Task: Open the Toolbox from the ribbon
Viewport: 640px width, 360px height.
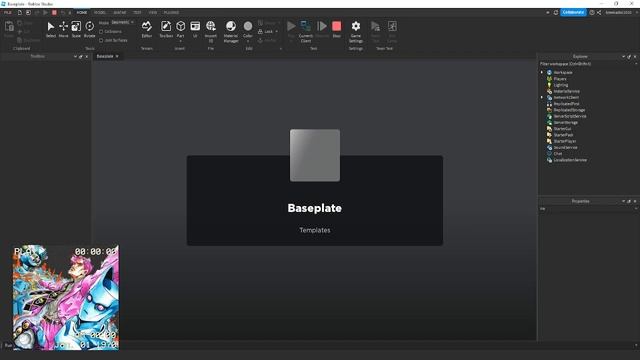Action: coord(166,29)
